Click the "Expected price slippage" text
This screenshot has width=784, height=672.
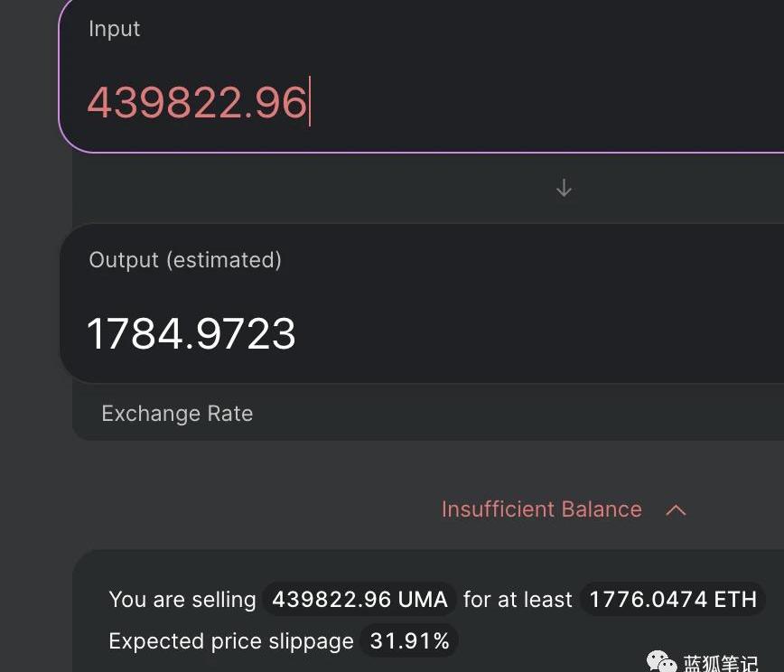click(231, 641)
